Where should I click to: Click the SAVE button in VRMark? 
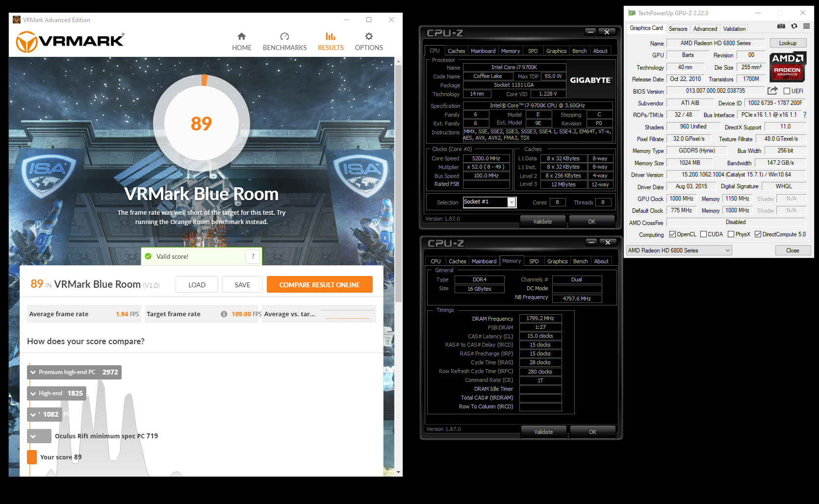pos(242,285)
